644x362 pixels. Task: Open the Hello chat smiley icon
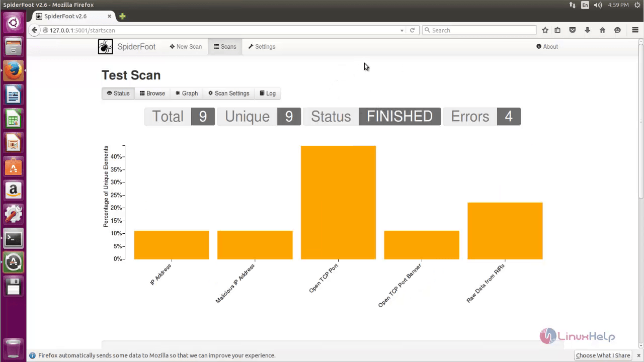pyautogui.click(x=617, y=30)
